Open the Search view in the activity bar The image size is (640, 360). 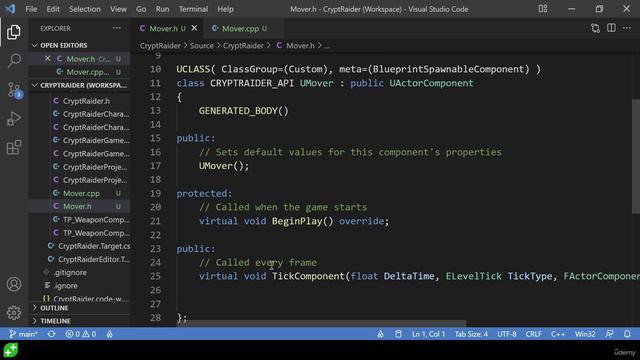[x=14, y=60]
